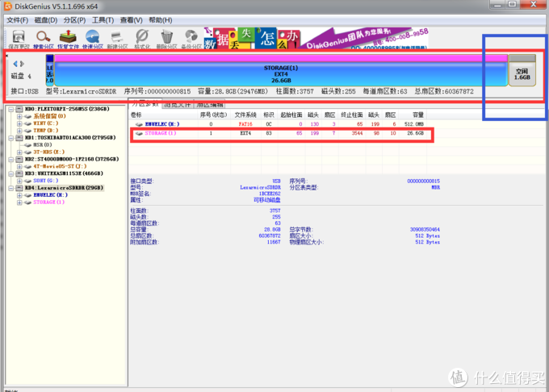
Task: Collapse the HD1 TOSHIBA disk node
Action: point(10,138)
